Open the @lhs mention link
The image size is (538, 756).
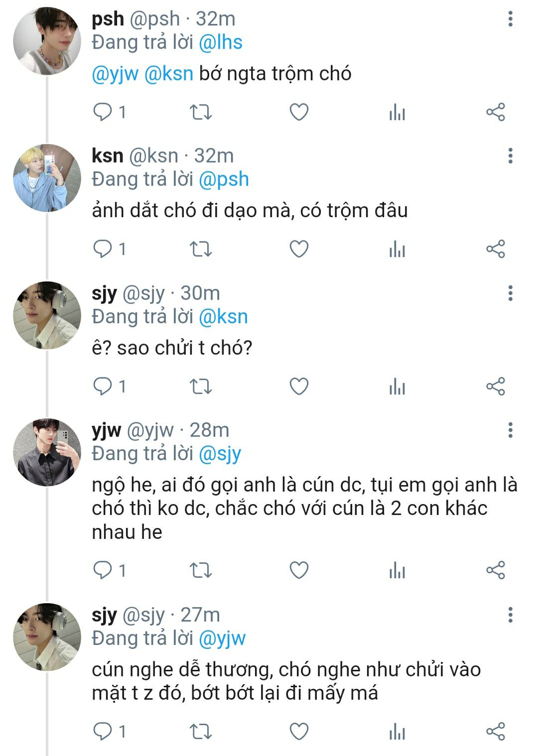click(220, 42)
